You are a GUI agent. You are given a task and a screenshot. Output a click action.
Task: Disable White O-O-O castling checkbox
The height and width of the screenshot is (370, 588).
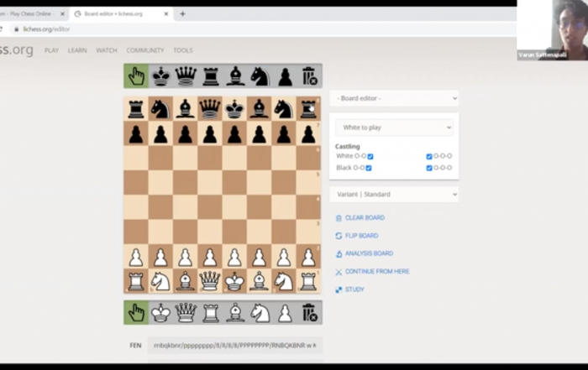coord(429,156)
